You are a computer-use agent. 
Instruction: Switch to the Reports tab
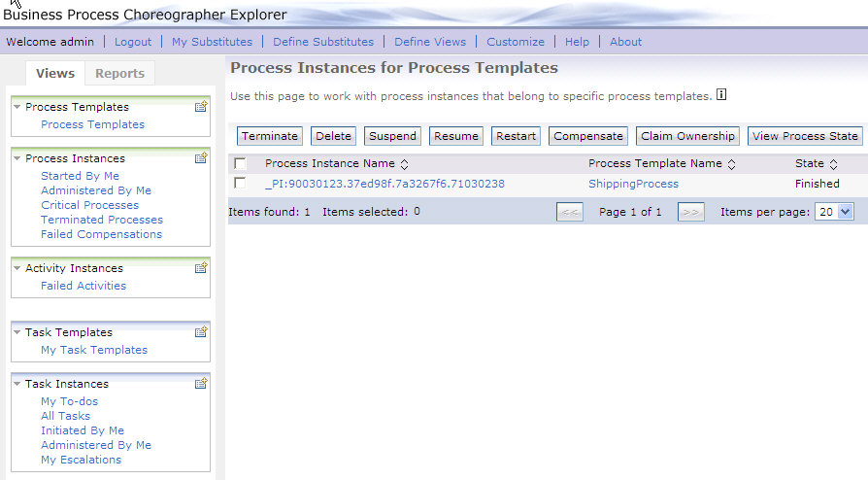(x=119, y=73)
